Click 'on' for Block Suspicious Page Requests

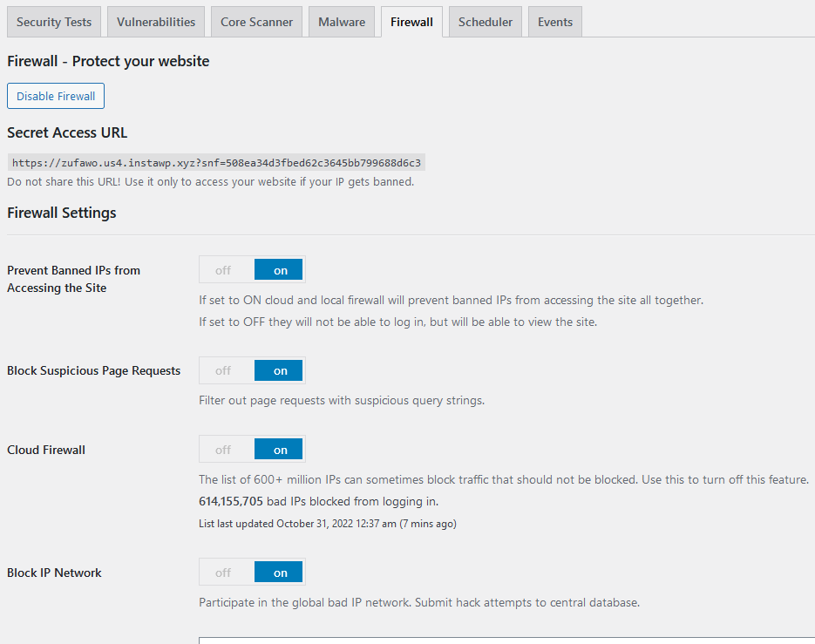(x=279, y=370)
